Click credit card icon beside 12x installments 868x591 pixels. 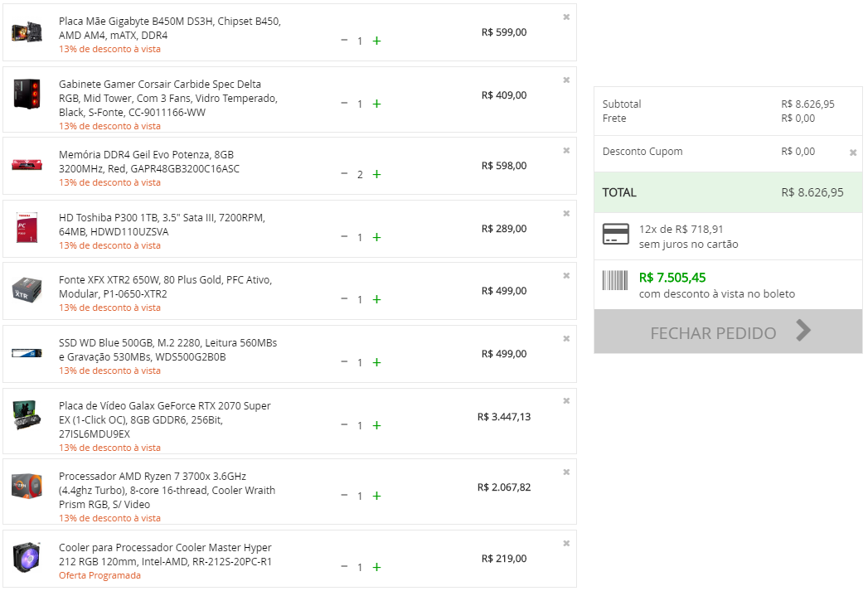[x=616, y=234]
